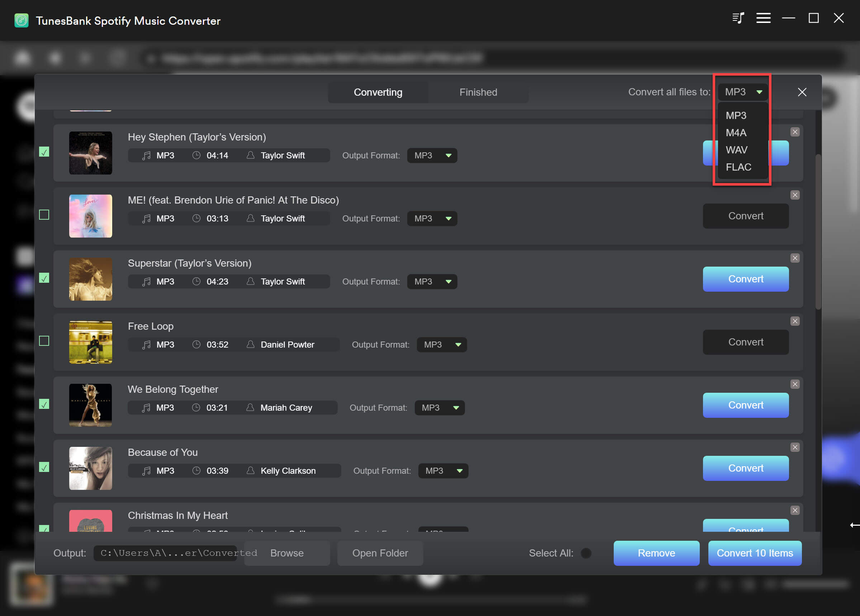The height and width of the screenshot is (616, 860).
Task: Click the TunesBank logo icon in title bar
Action: [x=22, y=21]
